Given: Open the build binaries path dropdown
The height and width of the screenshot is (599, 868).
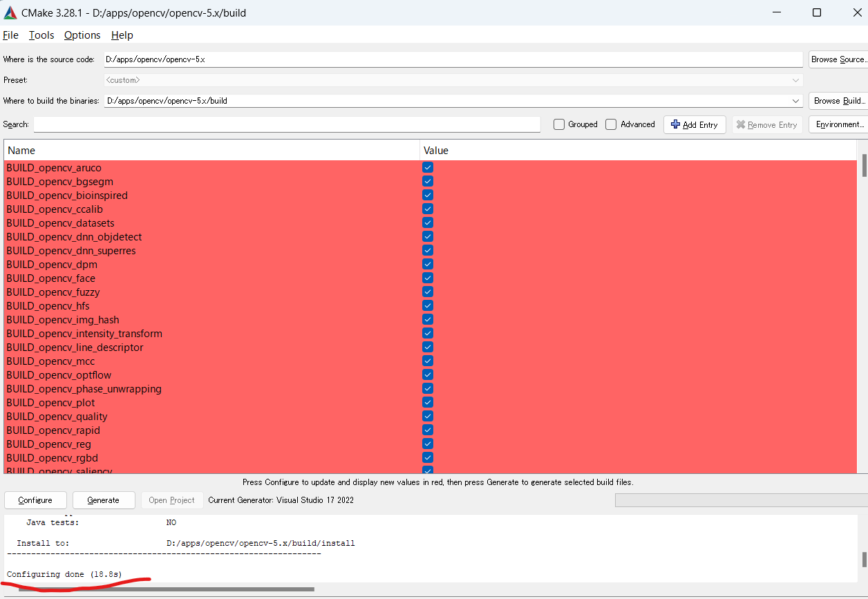Looking at the screenshot, I should [x=796, y=101].
